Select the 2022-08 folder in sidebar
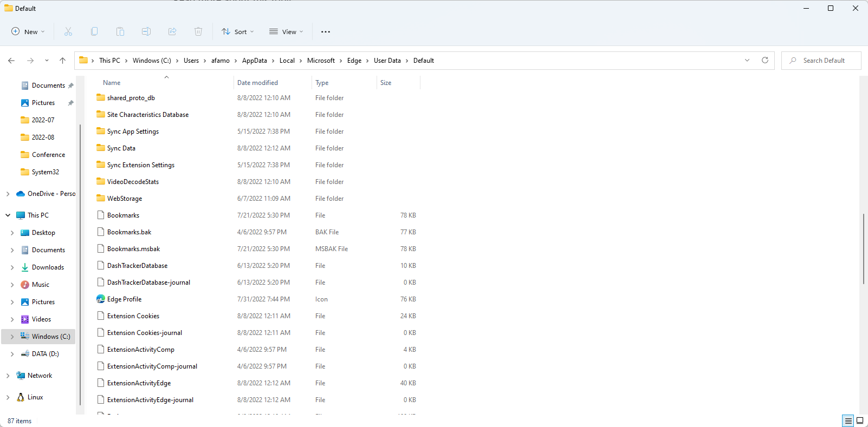 click(x=37, y=137)
